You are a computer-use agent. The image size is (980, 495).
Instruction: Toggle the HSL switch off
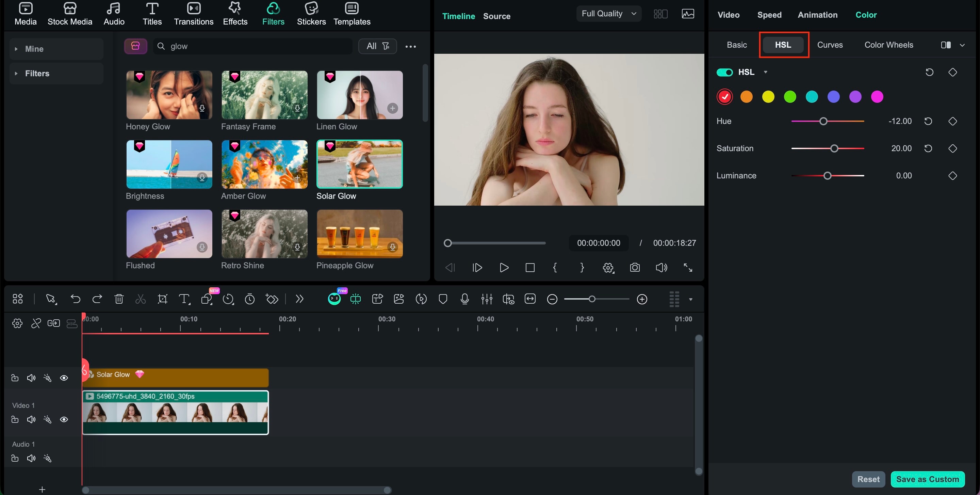[x=724, y=72]
